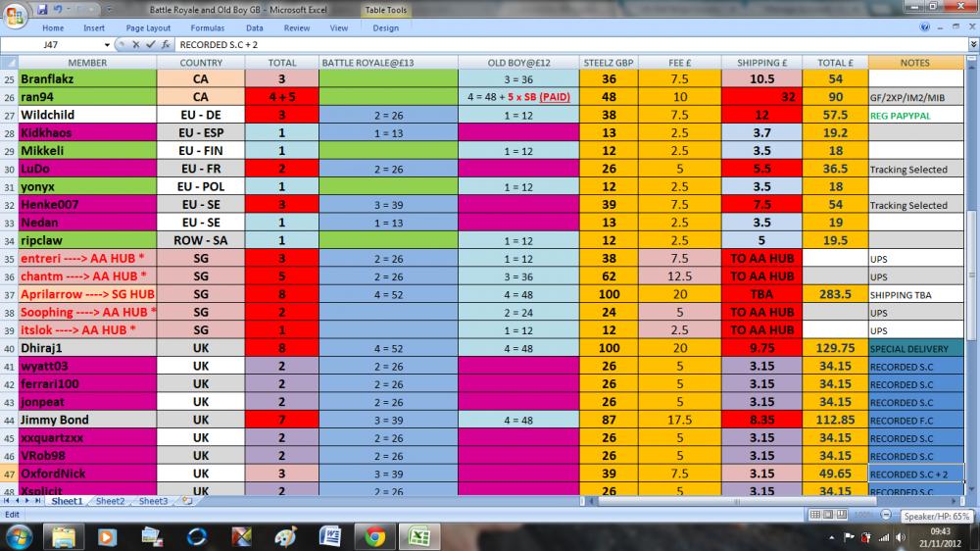980x551 pixels.
Task: Go to previous sheet with navigation arrow
Action: (x=17, y=501)
